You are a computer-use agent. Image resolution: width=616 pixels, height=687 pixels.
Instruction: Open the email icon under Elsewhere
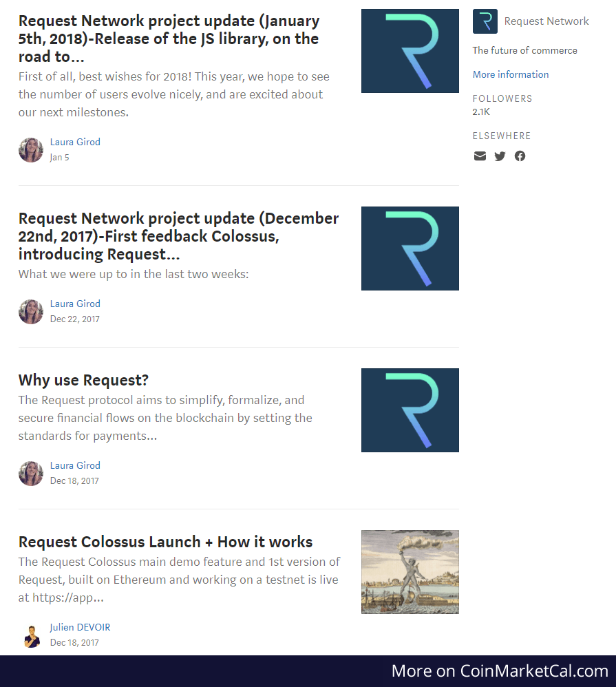(480, 156)
